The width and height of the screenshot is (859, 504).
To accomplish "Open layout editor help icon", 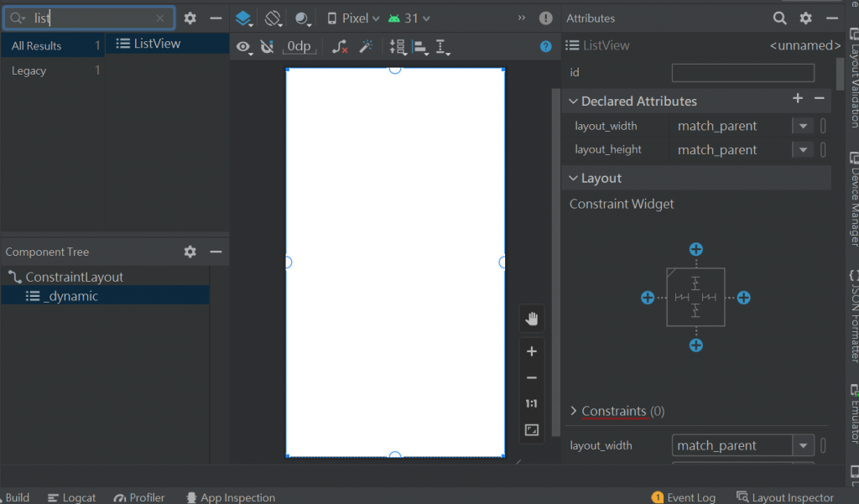I will tap(545, 47).
